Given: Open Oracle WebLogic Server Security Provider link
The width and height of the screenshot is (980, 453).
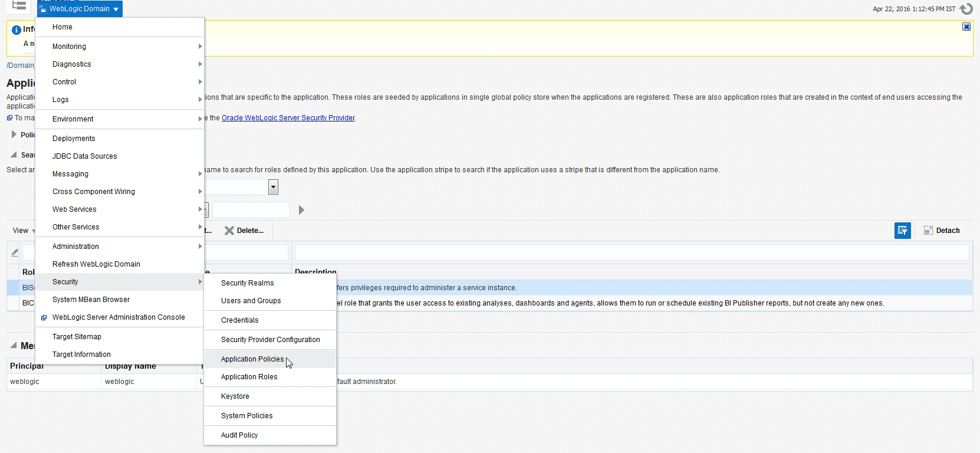Looking at the screenshot, I should click(x=288, y=118).
